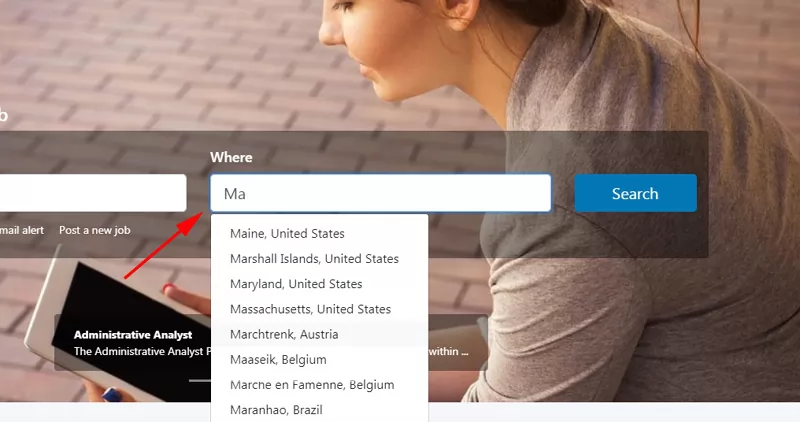The height and width of the screenshot is (422, 800).
Task: Select Maranhao, Brazil option
Action: pyautogui.click(x=319, y=410)
